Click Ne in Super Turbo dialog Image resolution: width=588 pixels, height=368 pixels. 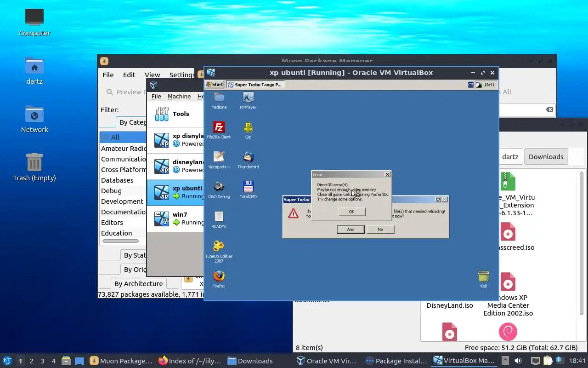[x=380, y=229]
